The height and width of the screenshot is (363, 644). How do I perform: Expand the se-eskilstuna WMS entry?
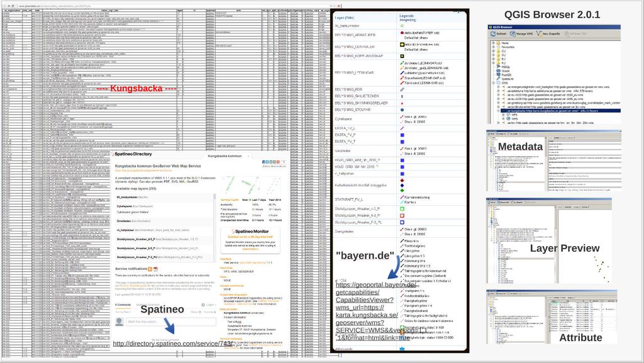pyautogui.click(x=498, y=91)
